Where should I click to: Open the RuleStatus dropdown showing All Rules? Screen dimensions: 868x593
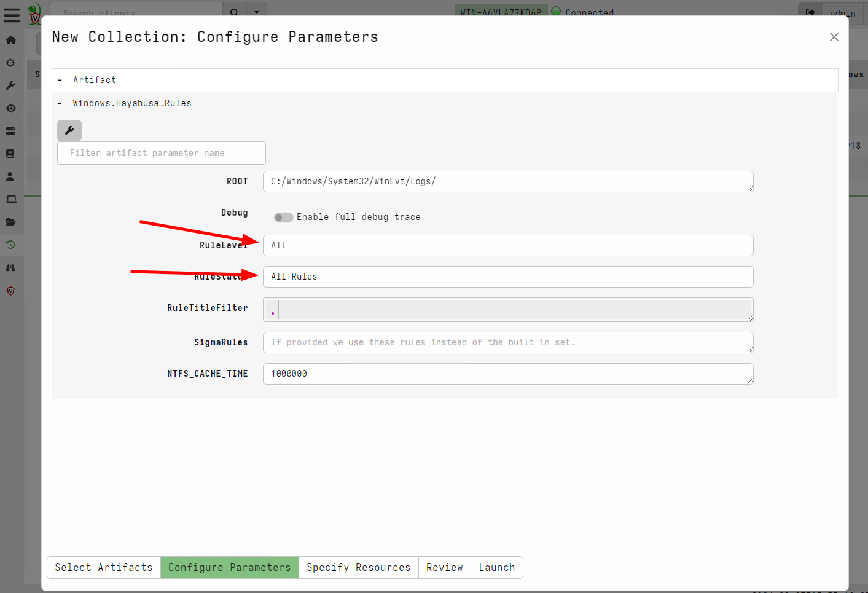point(507,277)
